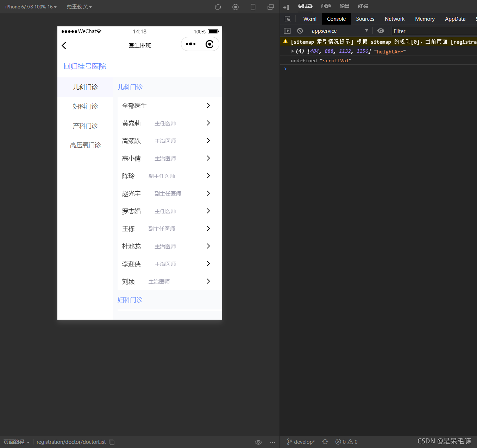Screen dimensions: 477x448
Task: Click the warning count triangle in status bar
Action: [350, 442]
